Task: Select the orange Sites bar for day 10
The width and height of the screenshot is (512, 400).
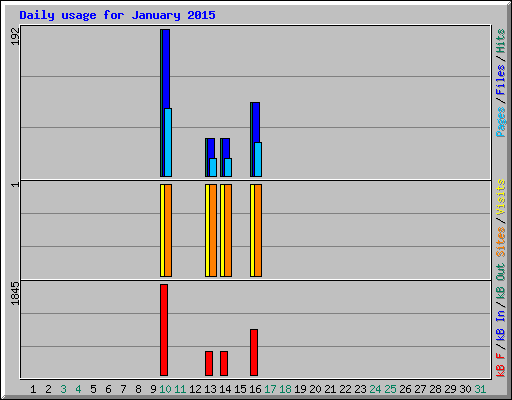Action: click(168, 230)
